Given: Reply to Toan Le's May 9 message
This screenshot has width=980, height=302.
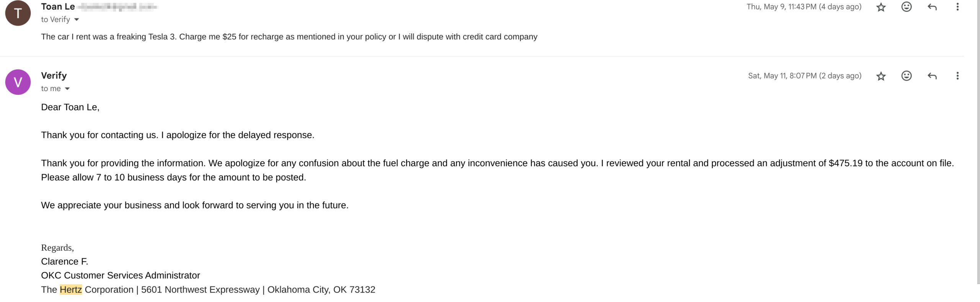Looking at the screenshot, I should coord(932,7).
